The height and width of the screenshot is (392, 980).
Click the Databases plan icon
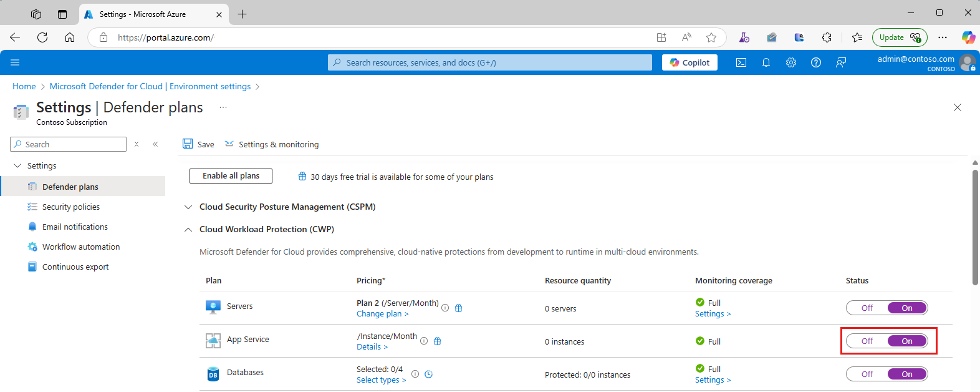[x=213, y=373]
